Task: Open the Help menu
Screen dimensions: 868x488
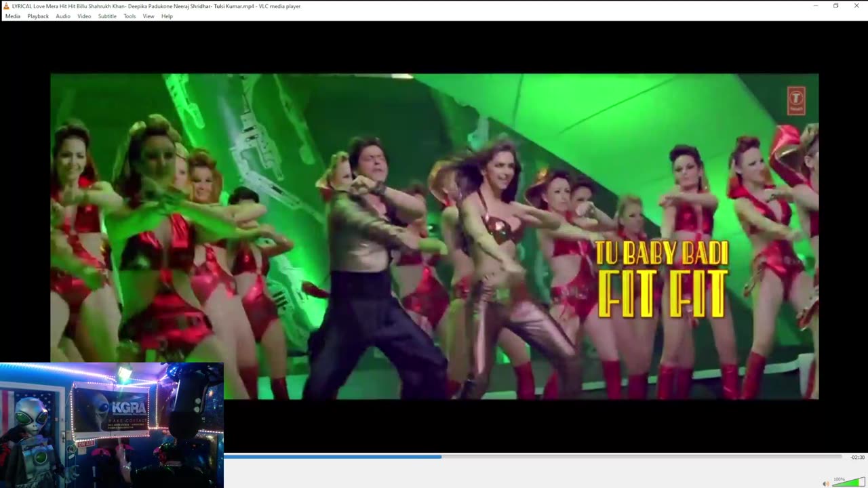Action: (x=167, y=16)
